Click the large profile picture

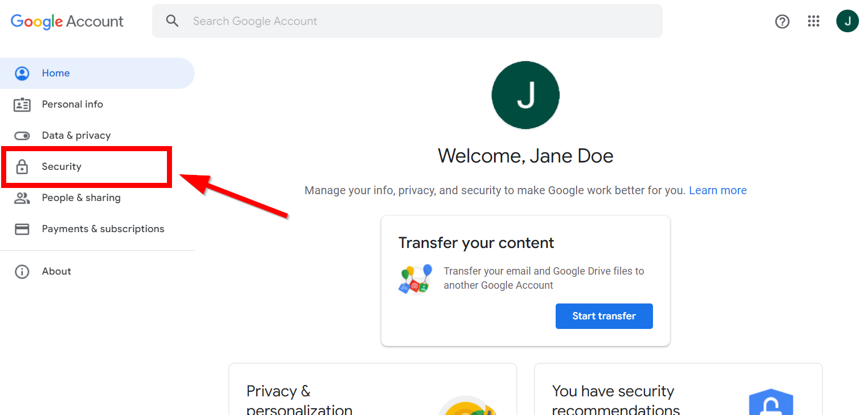click(x=526, y=95)
